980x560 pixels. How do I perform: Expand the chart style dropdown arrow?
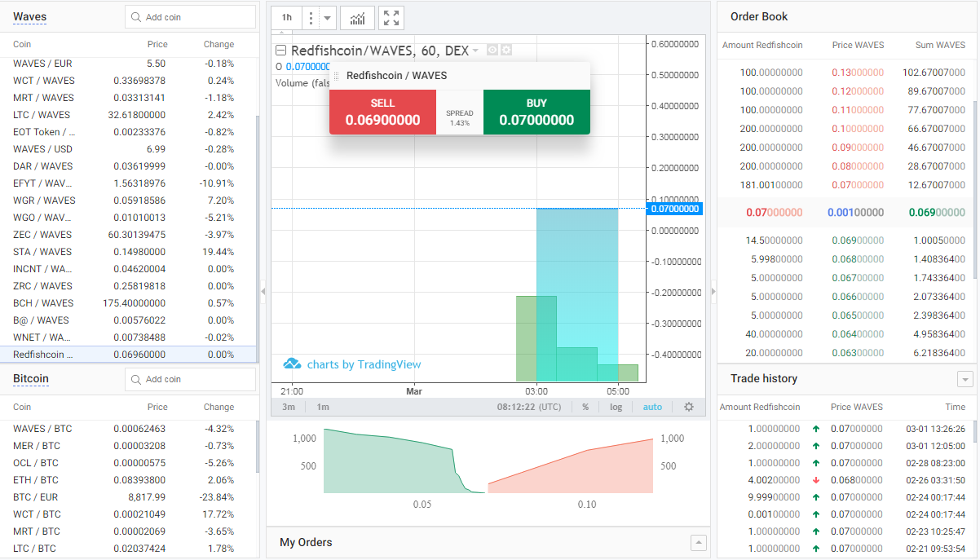coord(327,18)
